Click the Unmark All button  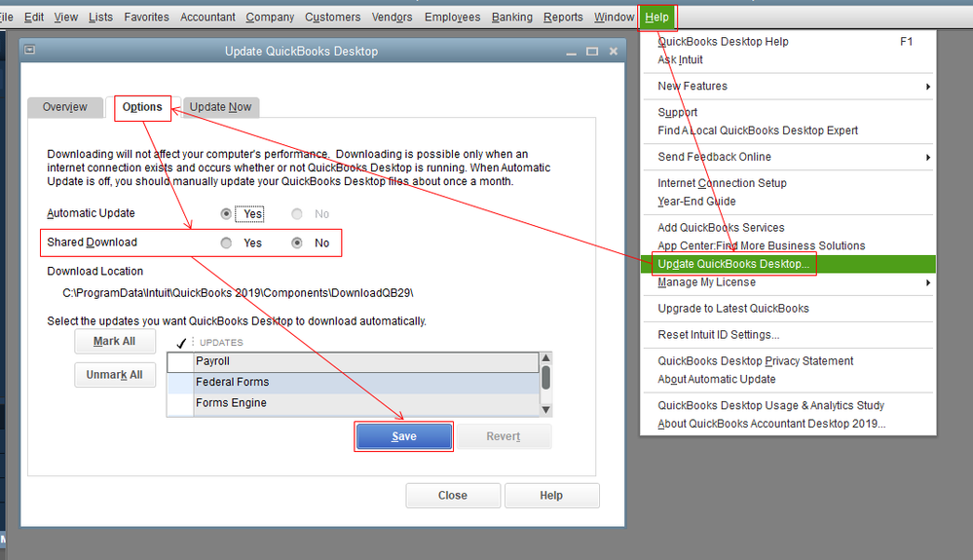tap(115, 375)
